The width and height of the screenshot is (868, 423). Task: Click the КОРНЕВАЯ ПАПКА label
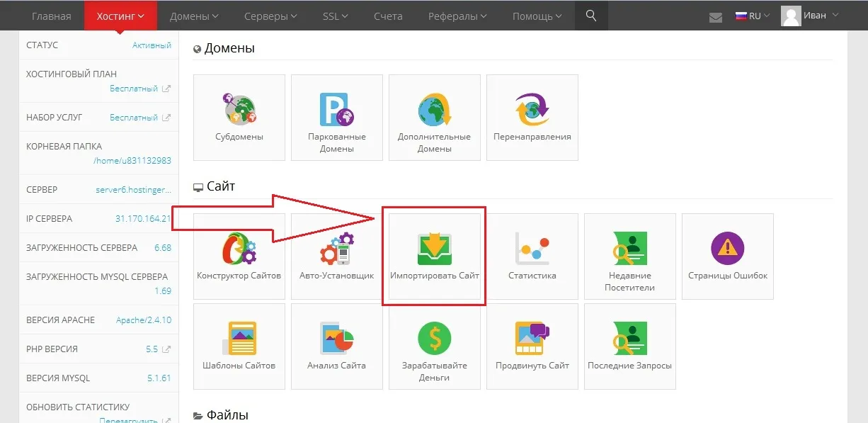64,147
